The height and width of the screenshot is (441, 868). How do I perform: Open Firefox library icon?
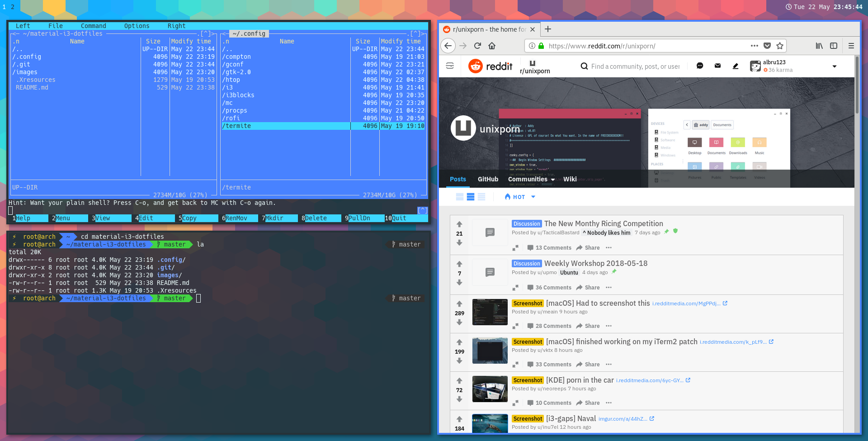click(819, 46)
